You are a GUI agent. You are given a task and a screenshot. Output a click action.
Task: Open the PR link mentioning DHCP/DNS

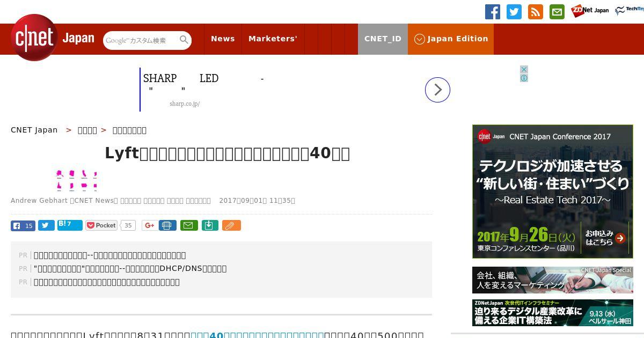130,268
